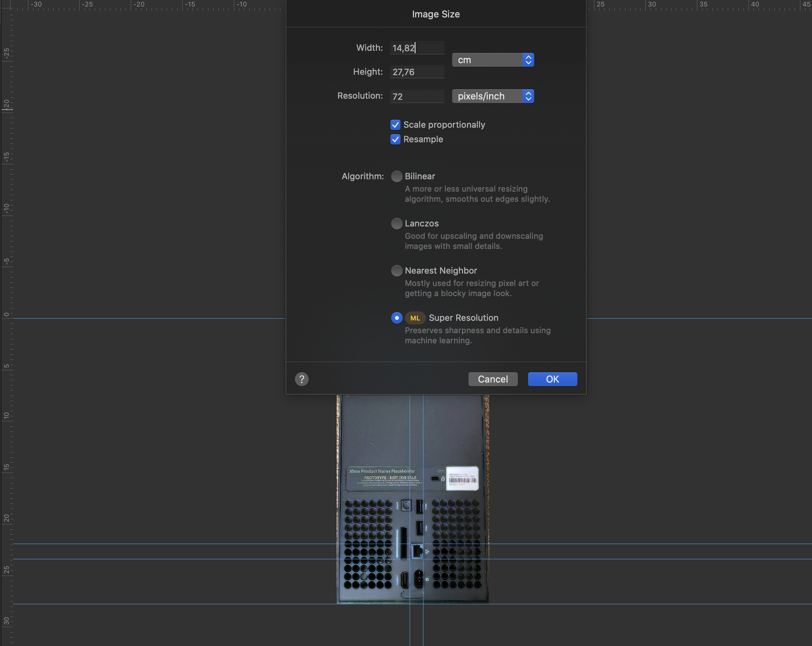Screen dimensions: 812x646
Task: Select the Bilinear algorithm
Action: click(x=396, y=176)
